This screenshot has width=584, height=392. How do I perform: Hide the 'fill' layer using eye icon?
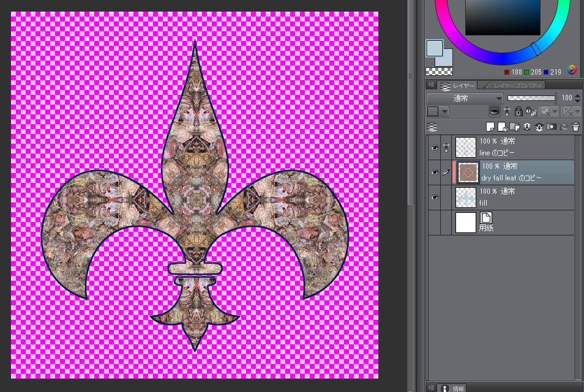434,198
